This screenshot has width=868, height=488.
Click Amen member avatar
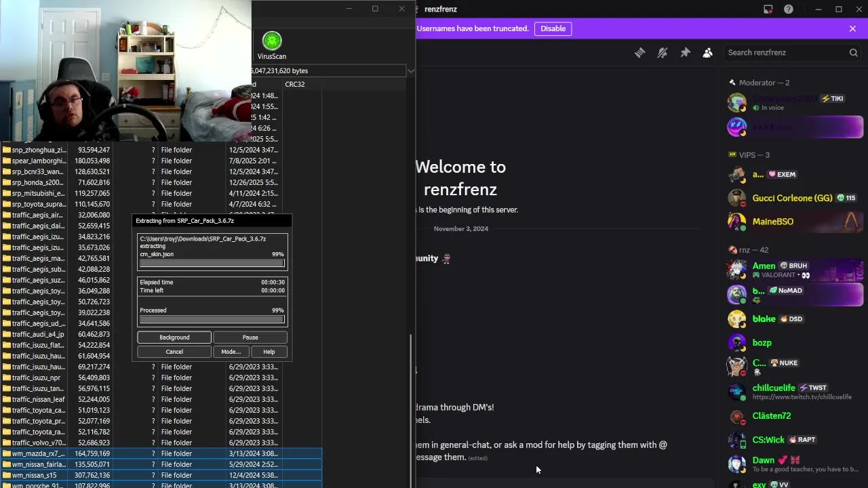736,270
